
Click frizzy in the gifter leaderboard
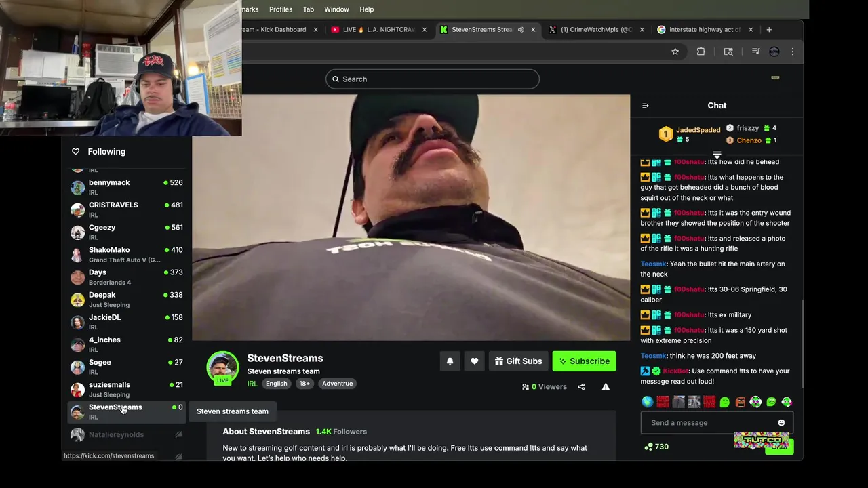pos(747,128)
